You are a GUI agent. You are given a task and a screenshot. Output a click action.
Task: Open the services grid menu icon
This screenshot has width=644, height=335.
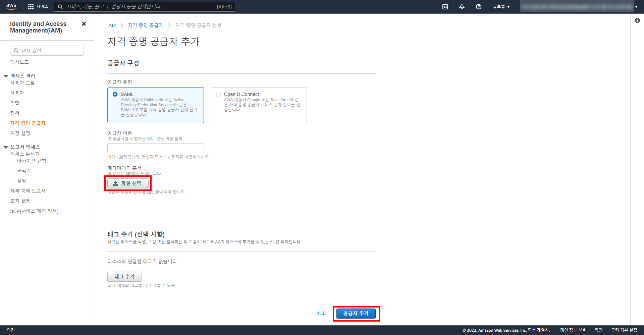click(31, 7)
